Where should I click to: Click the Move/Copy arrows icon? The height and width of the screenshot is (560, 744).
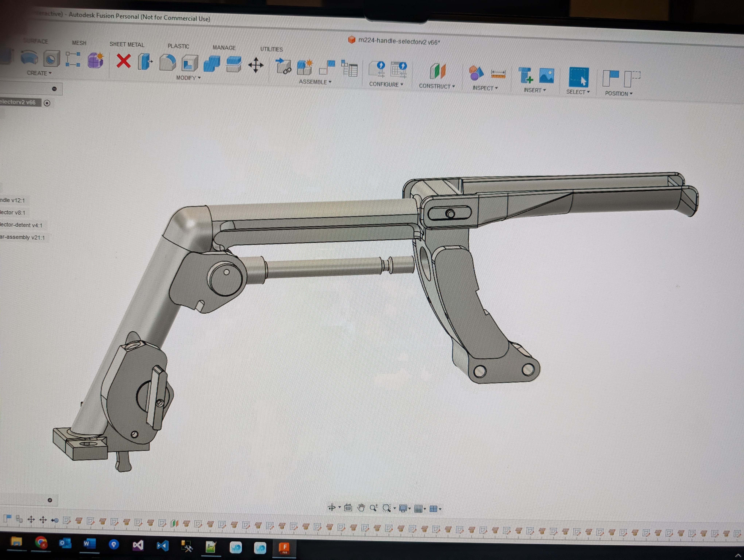(256, 65)
